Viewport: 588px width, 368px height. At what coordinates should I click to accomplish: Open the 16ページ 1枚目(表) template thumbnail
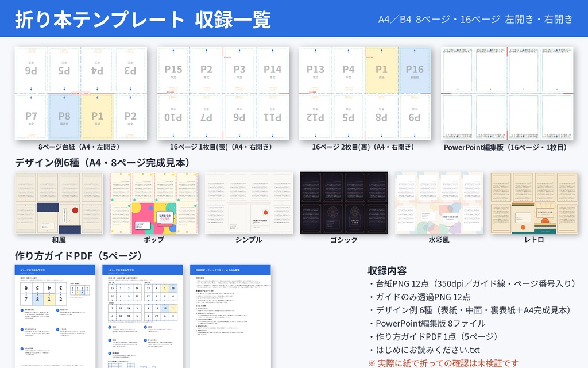[223, 93]
